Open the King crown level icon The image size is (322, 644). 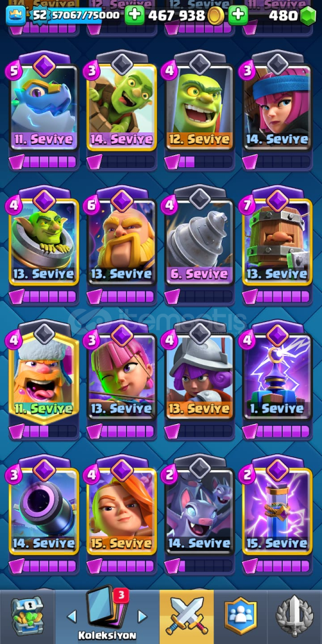(16, 16)
